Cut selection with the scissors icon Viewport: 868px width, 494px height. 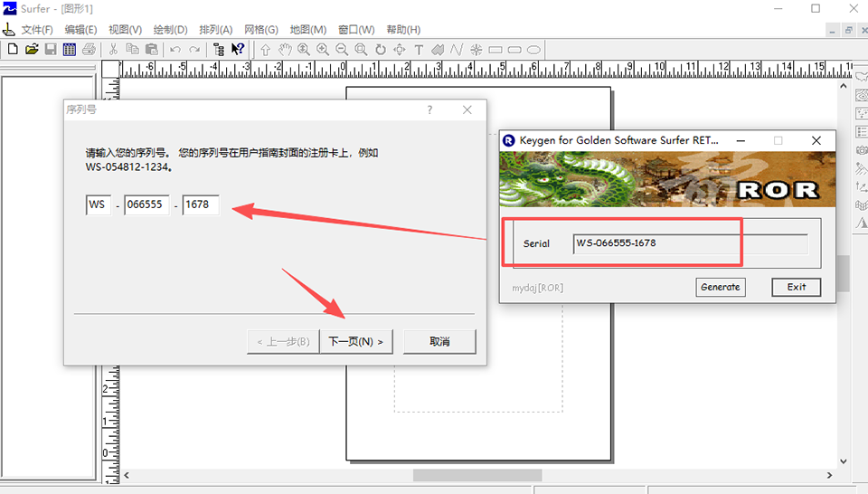pyautogui.click(x=113, y=49)
